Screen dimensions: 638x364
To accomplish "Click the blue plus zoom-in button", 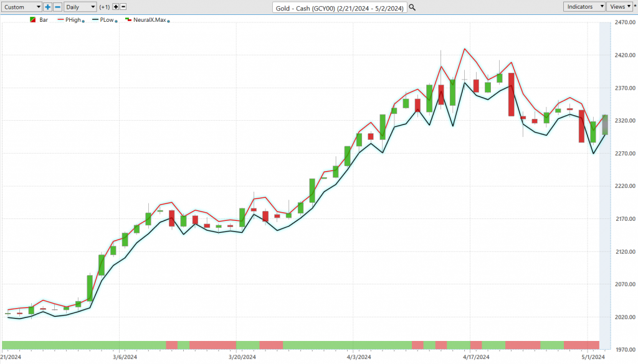I will tap(47, 7).
